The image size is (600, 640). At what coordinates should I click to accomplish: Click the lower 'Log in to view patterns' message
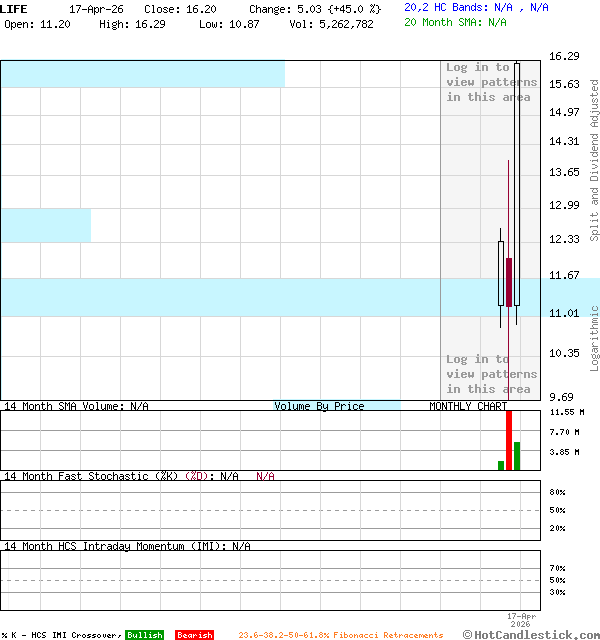click(x=490, y=374)
